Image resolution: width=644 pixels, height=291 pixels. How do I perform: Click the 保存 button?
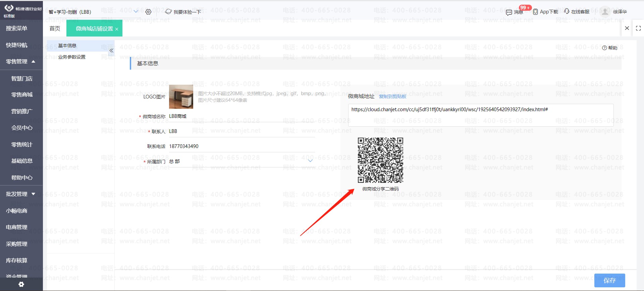(609, 280)
